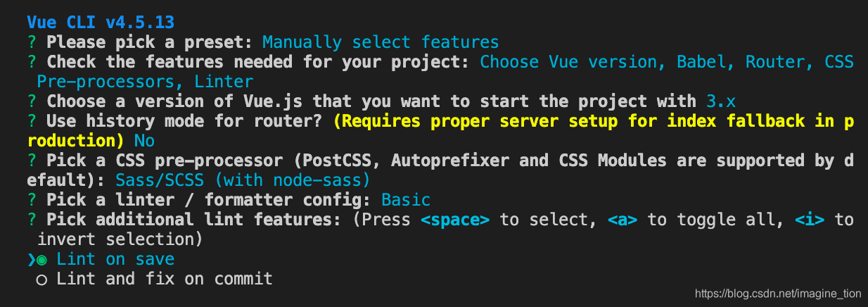868x307 pixels.
Task: Choose the "Lint and fix on commit" text
Action: click(165, 279)
